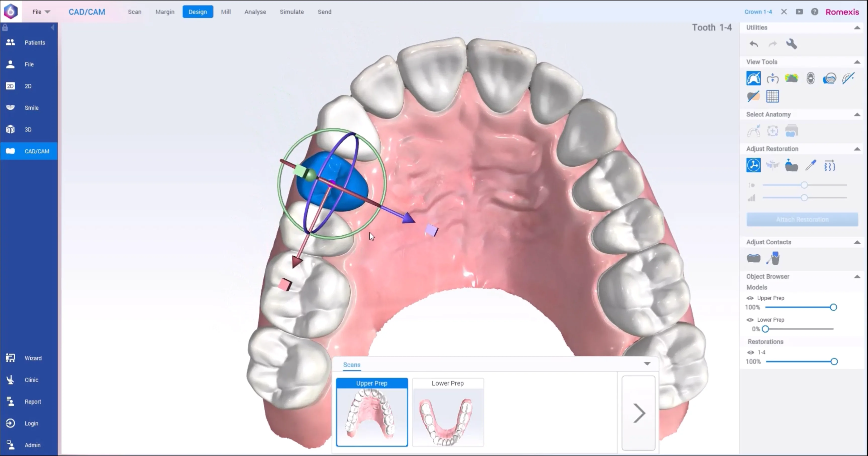Viewport: 868px width, 456px height.
Task: Open the adjust contacts tool in Adjust Contacts
Action: (753, 258)
